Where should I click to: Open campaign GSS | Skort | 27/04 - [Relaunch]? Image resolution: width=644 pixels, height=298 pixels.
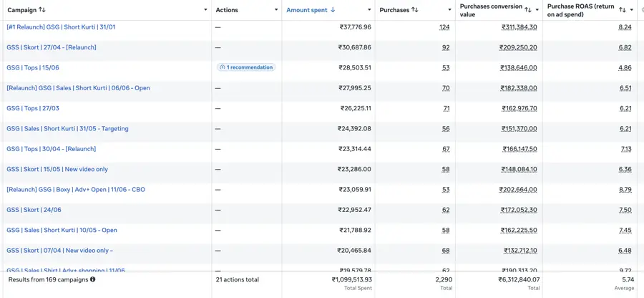pos(52,47)
